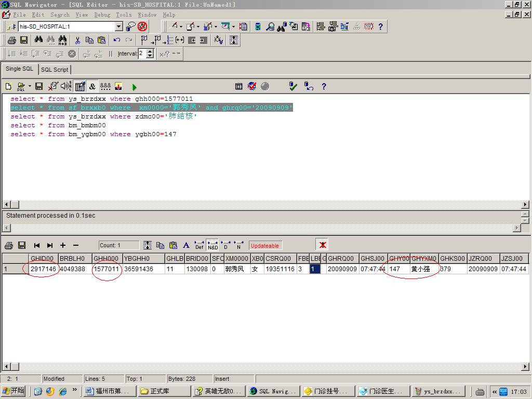The height and width of the screenshot is (399, 532).
Task: Switch to the ys_brzdxx taskbar window
Action: [x=437, y=391]
